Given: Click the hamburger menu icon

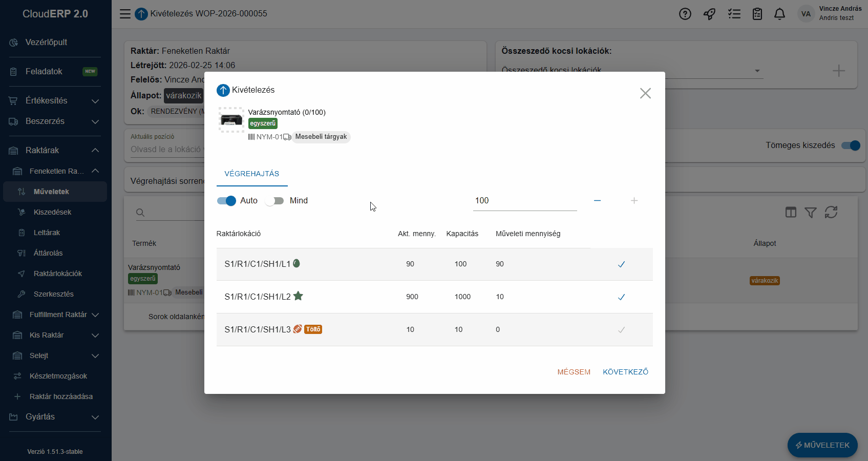Looking at the screenshot, I should [125, 14].
